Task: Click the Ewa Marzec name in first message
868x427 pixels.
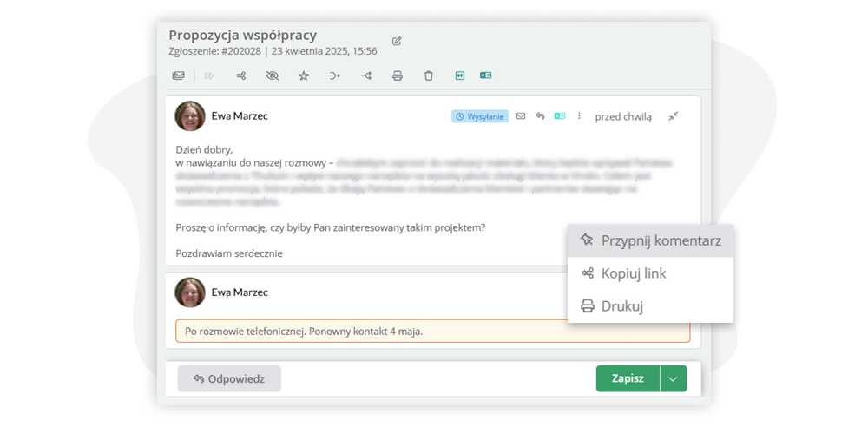Action: (x=240, y=115)
